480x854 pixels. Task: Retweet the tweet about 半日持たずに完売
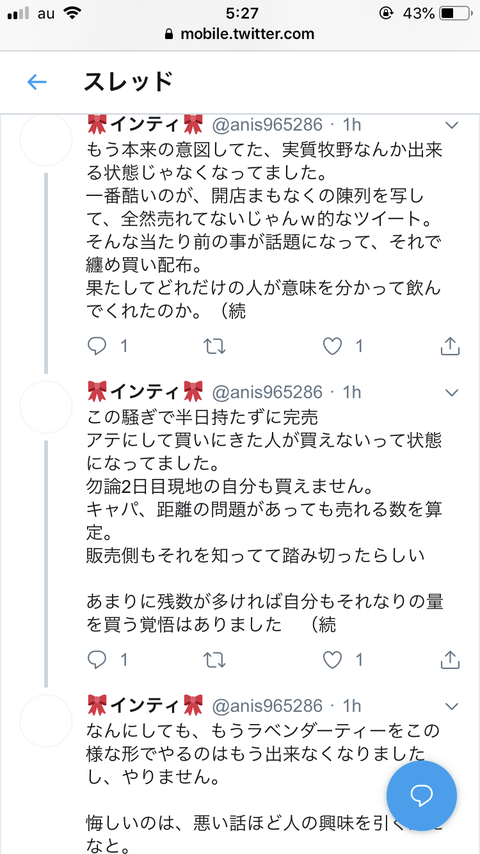tap(214, 660)
